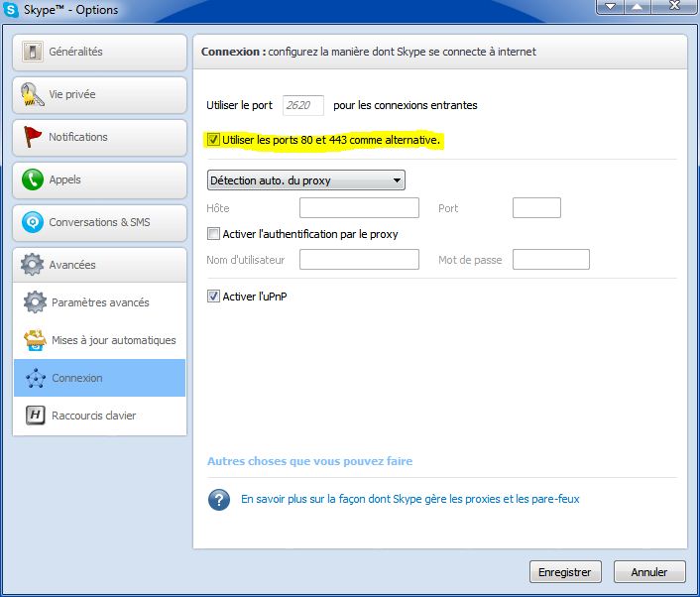Click the incoming port field 2620
The image size is (700, 597).
303,105
